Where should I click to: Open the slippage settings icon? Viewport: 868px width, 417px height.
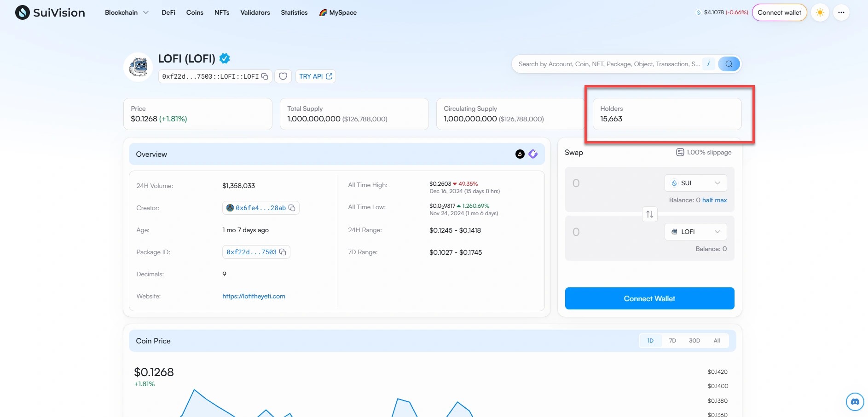[680, 152]
